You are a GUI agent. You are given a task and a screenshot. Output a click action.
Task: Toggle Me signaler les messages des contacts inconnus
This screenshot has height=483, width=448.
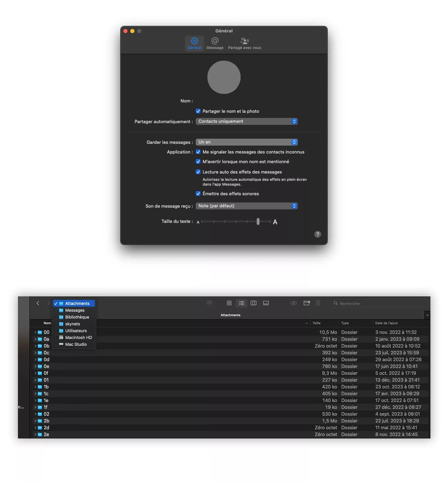click(198, 152)
